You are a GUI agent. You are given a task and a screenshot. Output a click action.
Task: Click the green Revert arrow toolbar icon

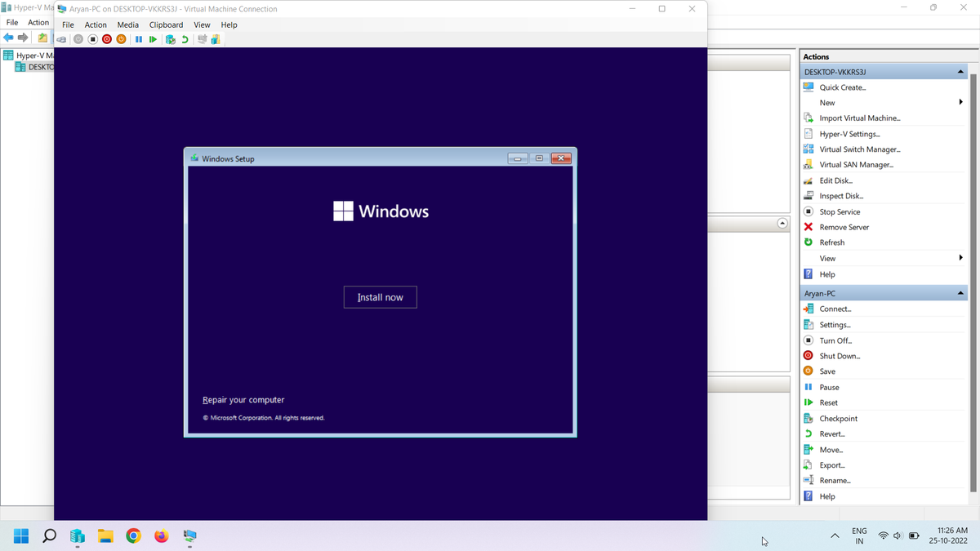coord(185,39)
